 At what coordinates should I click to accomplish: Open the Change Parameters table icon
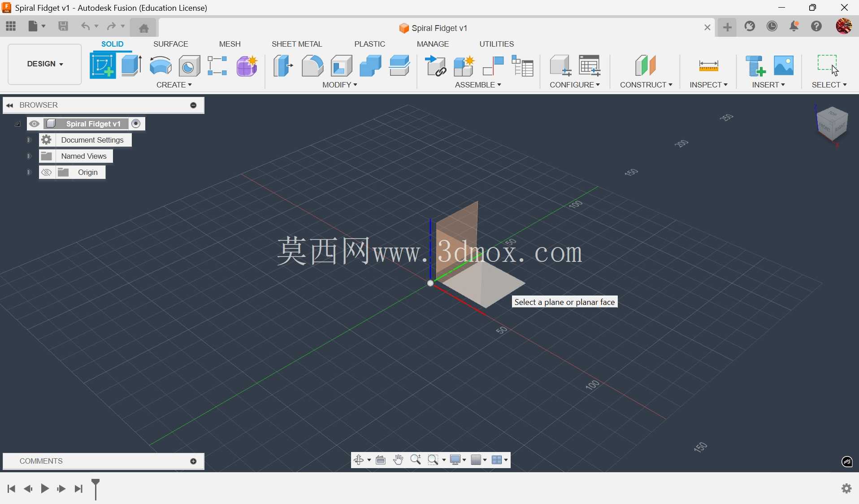click(590, 66)
